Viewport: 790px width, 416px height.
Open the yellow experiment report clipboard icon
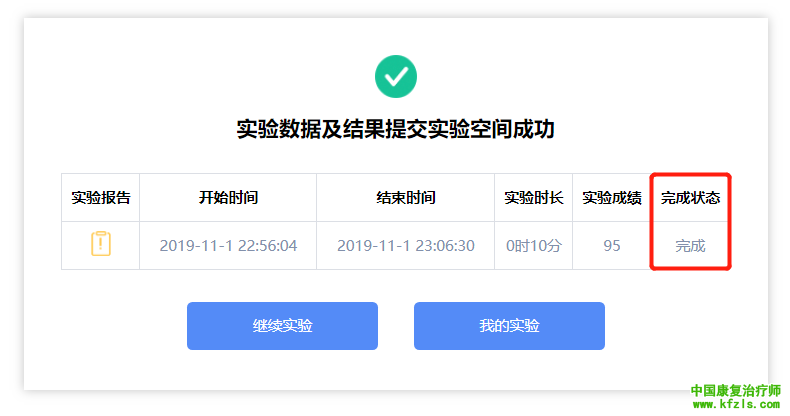100,244
